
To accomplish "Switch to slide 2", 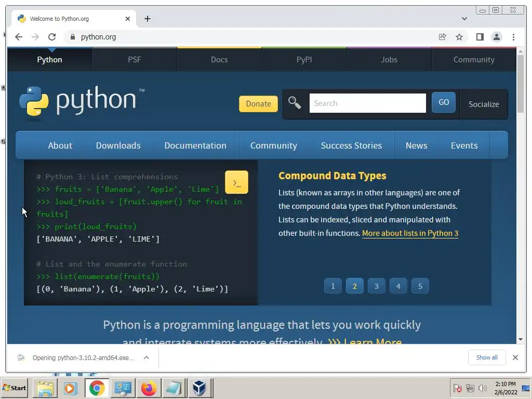I will tap(354, 286).
